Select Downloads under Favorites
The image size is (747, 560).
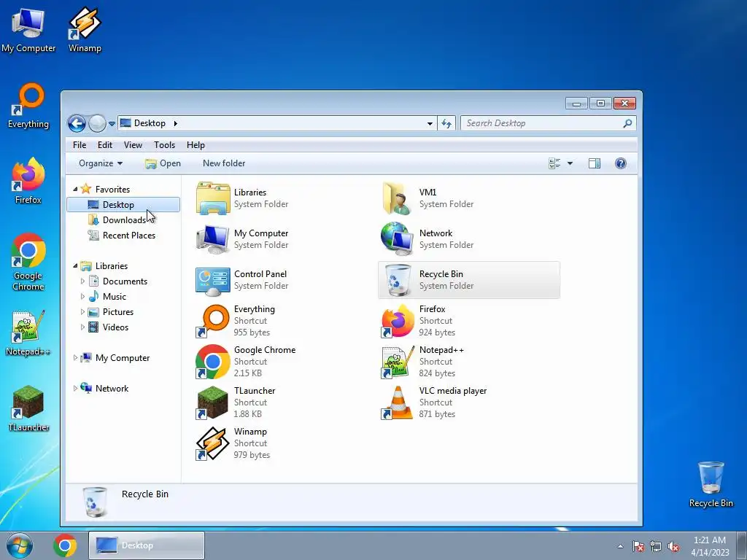[124, 220]
